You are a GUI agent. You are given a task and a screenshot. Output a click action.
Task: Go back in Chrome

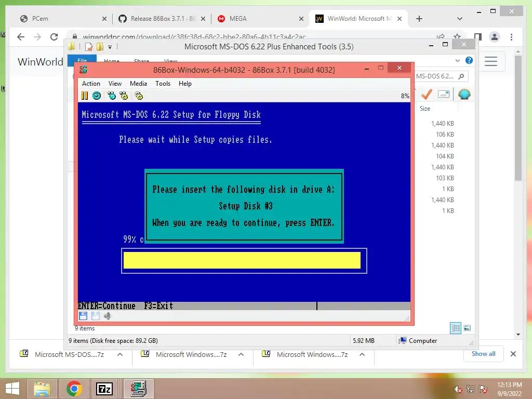21,37
